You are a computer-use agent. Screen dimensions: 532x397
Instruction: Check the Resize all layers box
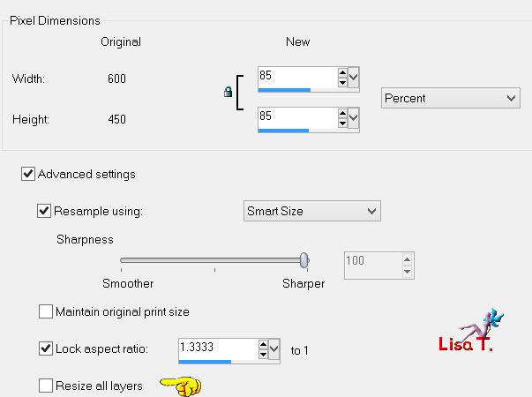(46, 386)
